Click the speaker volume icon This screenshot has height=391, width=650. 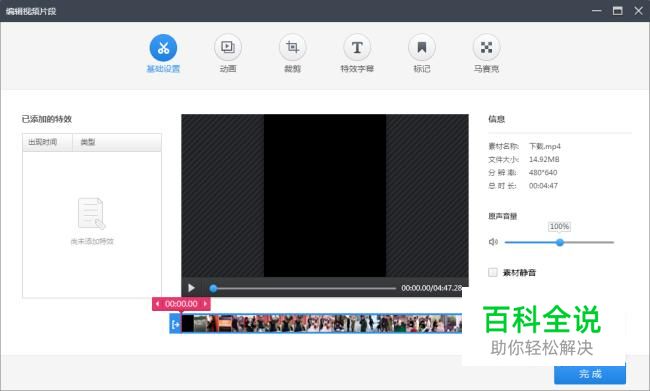[x=493, y=242]
